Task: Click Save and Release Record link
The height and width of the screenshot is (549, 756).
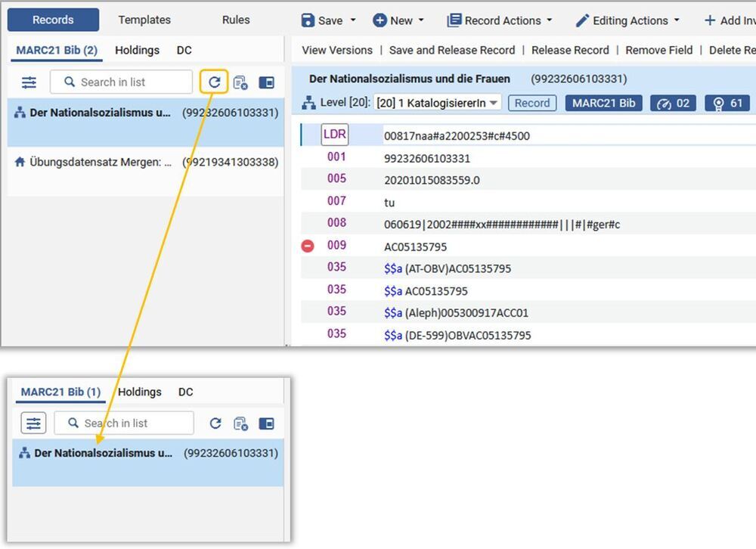Action: (452, 50)
